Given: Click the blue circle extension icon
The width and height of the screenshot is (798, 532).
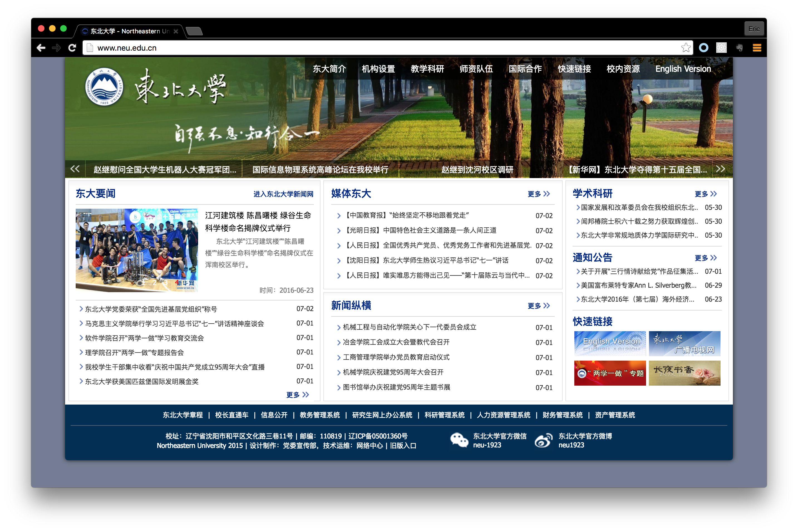Looking at the screenshot, I should click(704, 48).
